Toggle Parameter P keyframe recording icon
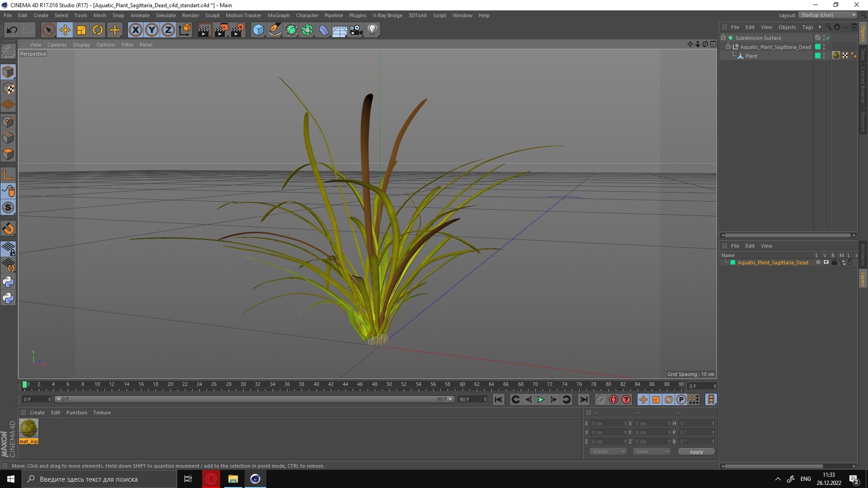Viewport: 868px width, 488px height. [x=681, y=399]
